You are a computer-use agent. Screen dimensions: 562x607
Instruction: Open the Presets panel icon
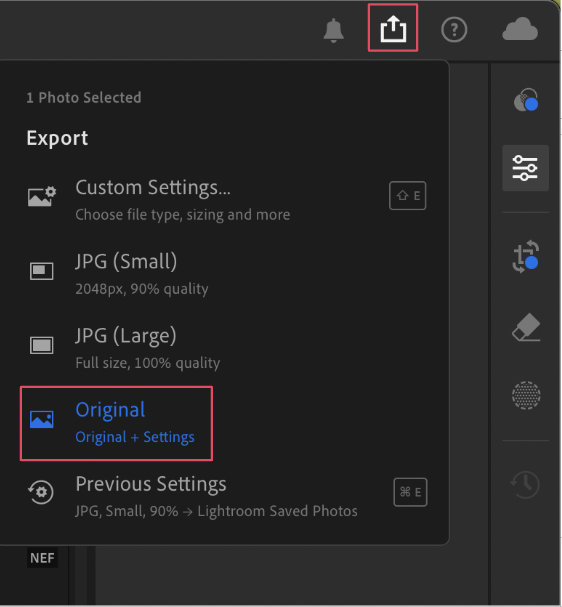tap(526, 100)
